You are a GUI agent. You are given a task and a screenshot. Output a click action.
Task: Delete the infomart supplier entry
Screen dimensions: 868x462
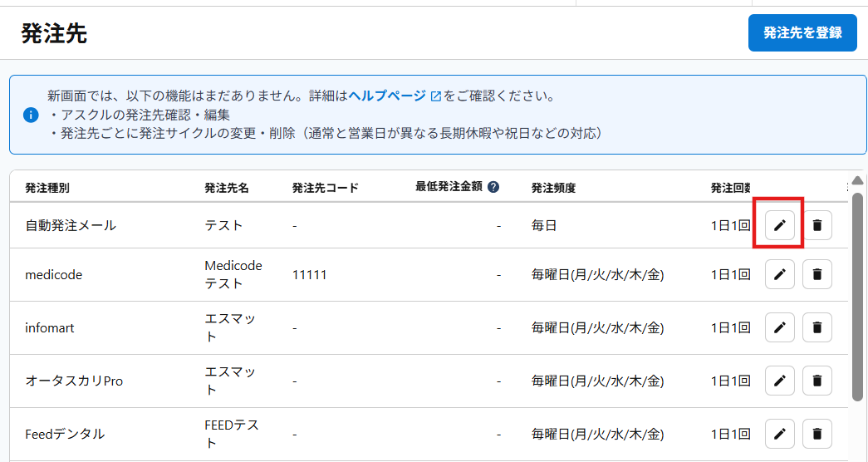point(817,327)
